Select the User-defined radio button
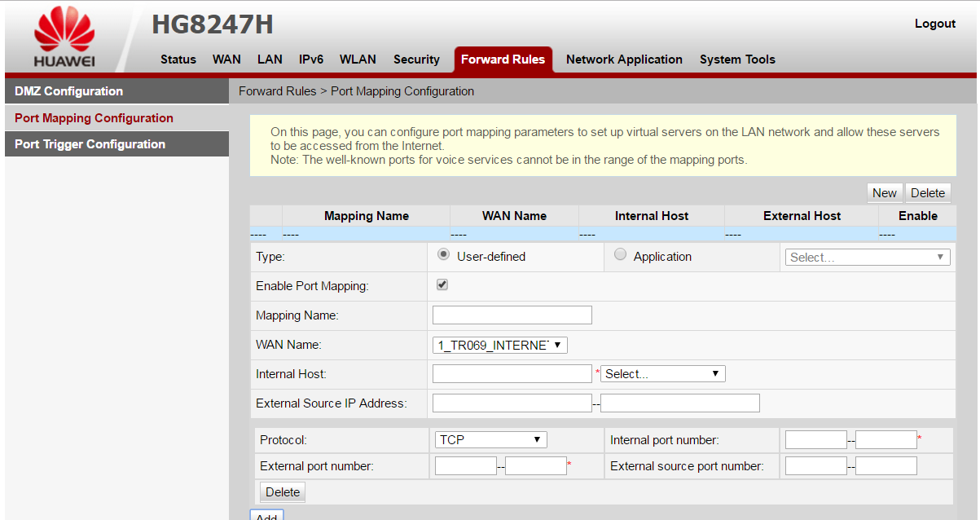The image size is (980, 520). click(443, 254)
